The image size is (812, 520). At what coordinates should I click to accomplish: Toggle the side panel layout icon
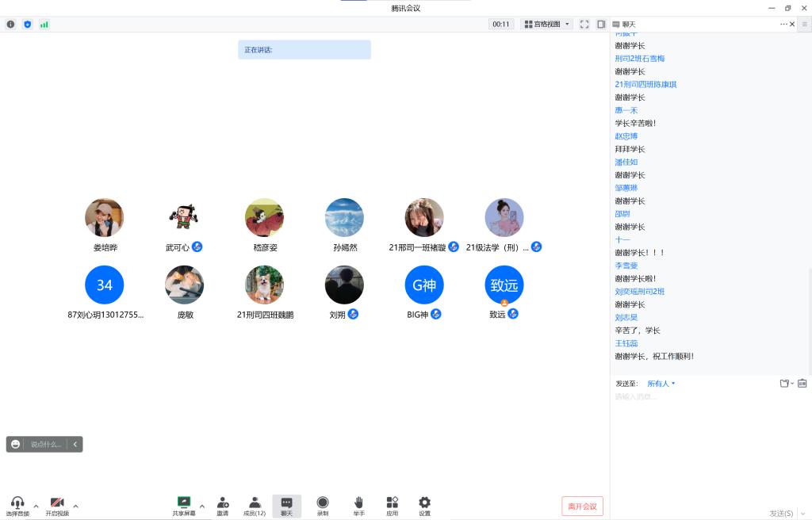coord(601,25)
